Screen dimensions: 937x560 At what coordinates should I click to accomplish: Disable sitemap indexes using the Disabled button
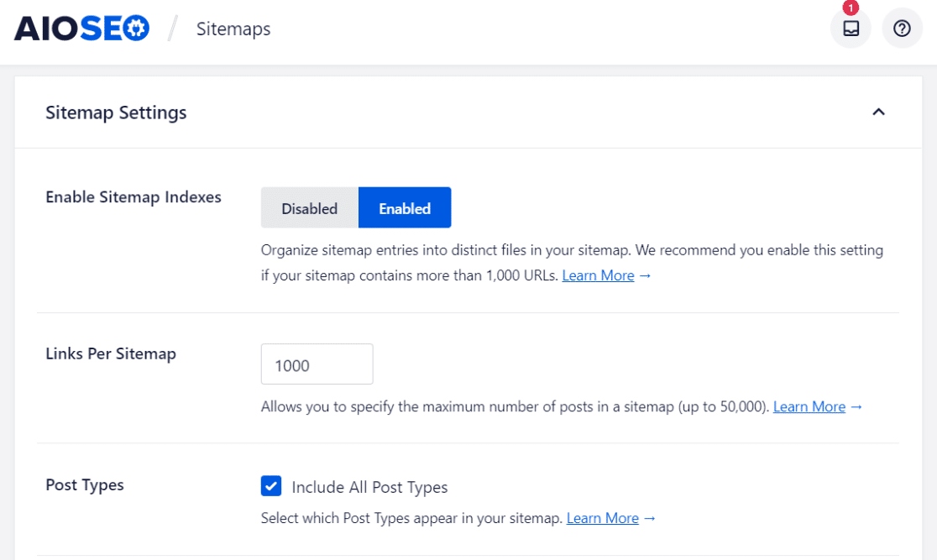(x=309, y=207)
